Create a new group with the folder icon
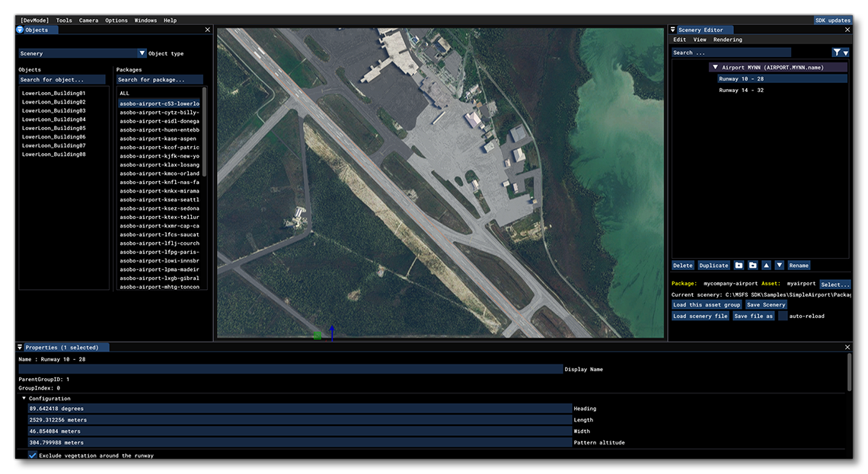The image size is (868, 474). pyautogui.click(x=738, y=265)
